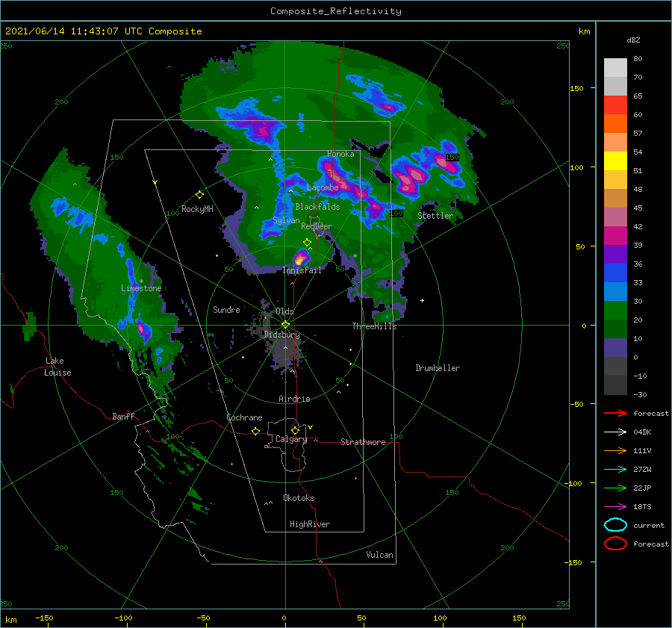Click the Didsbury town label
The height and width of the screenshot is (628, 672).
[x=281, y=335]
